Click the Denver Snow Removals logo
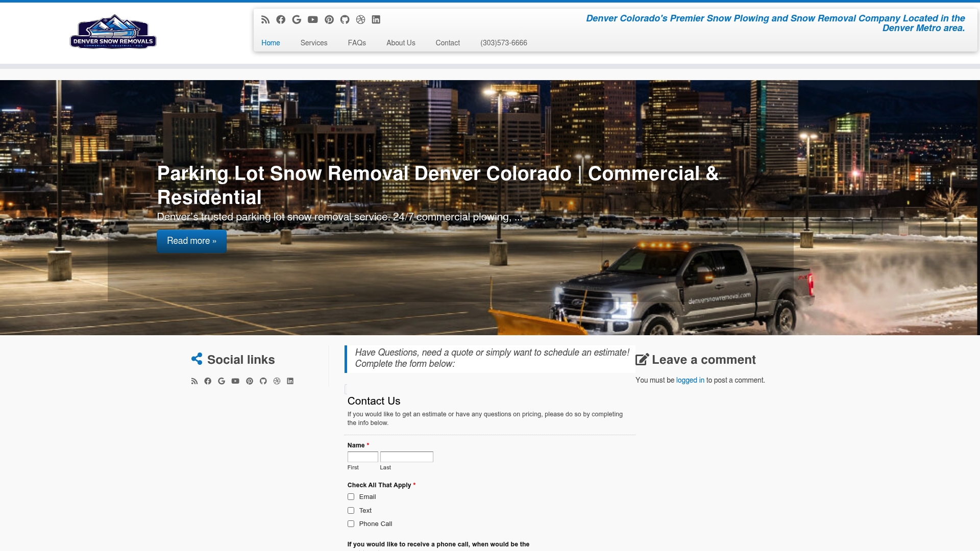This screenshot has width=980, height=551. pos(113,32)
